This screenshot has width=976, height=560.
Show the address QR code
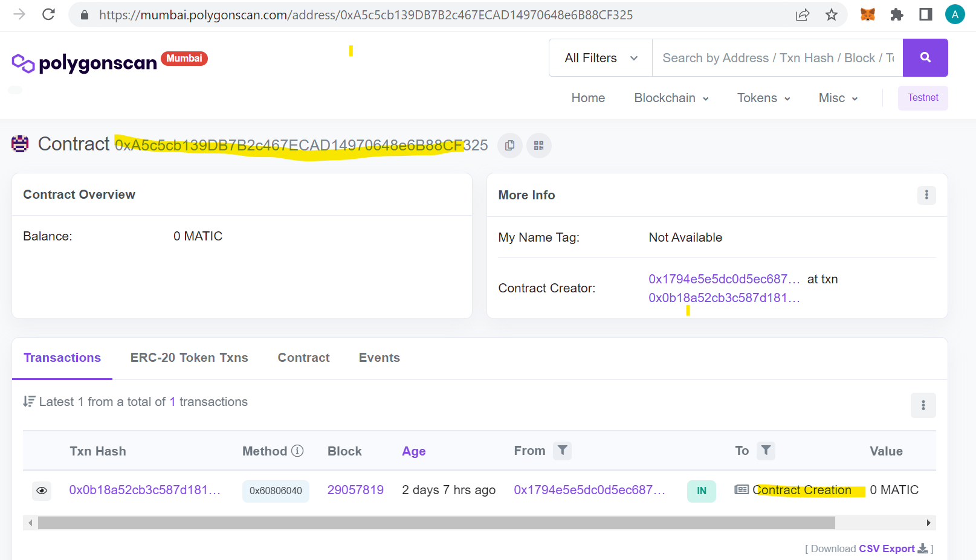point(538,146)
